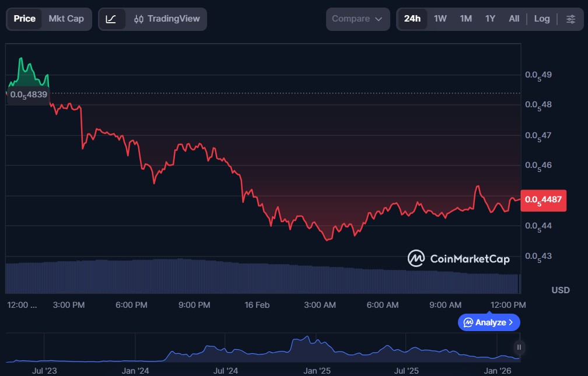Click the Jan '25 peak in mini chart
The height and width of the screenshot is (376, 588).
pos(306,338)
